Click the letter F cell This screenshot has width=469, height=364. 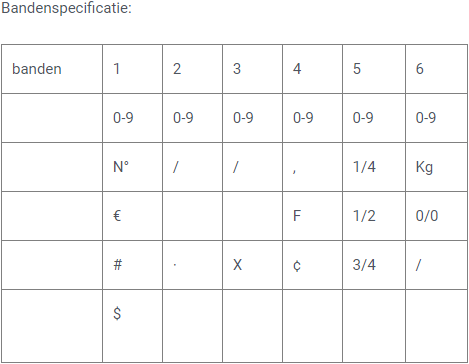[312, 216]
